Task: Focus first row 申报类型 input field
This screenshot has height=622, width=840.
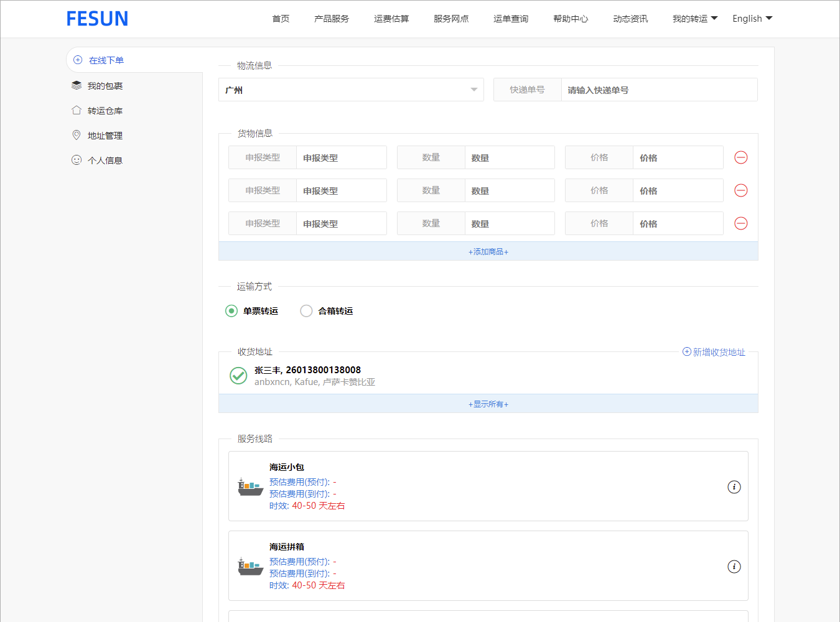Action: 342,157
